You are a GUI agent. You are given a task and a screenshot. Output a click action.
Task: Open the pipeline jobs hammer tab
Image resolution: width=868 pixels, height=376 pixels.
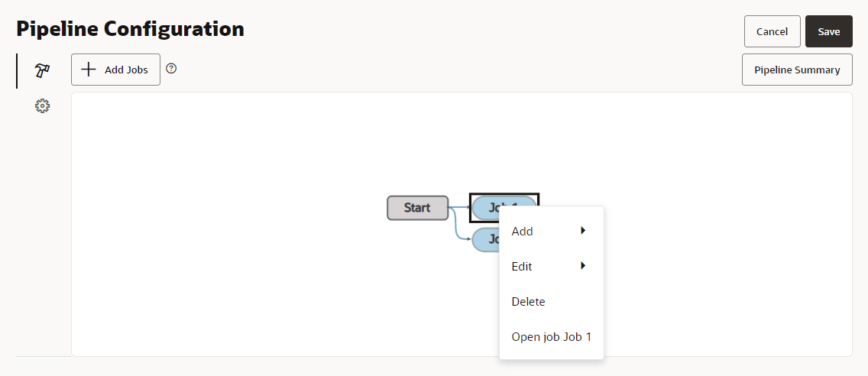click(x=42, y=70)
